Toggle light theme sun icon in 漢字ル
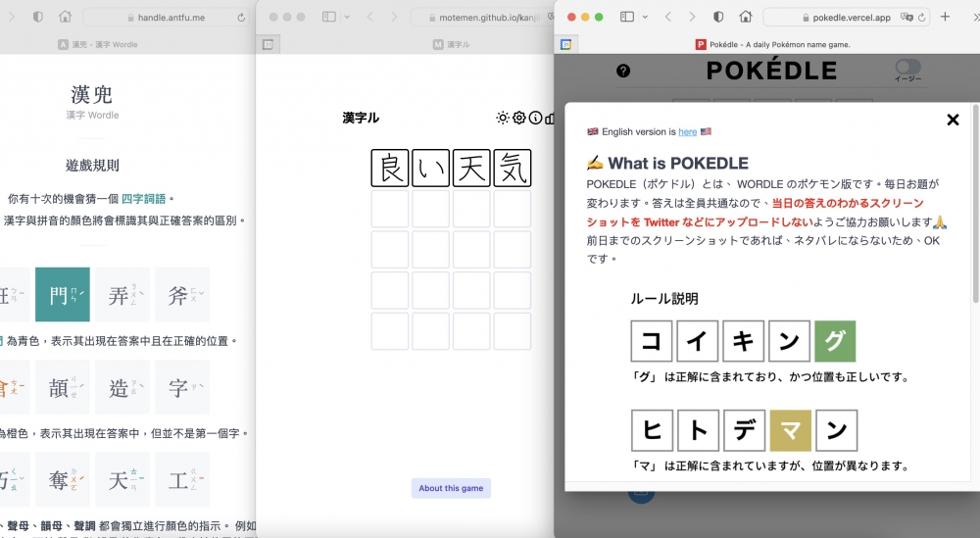The width and height of the screenshot is (980, 538). tap(503, 118)
